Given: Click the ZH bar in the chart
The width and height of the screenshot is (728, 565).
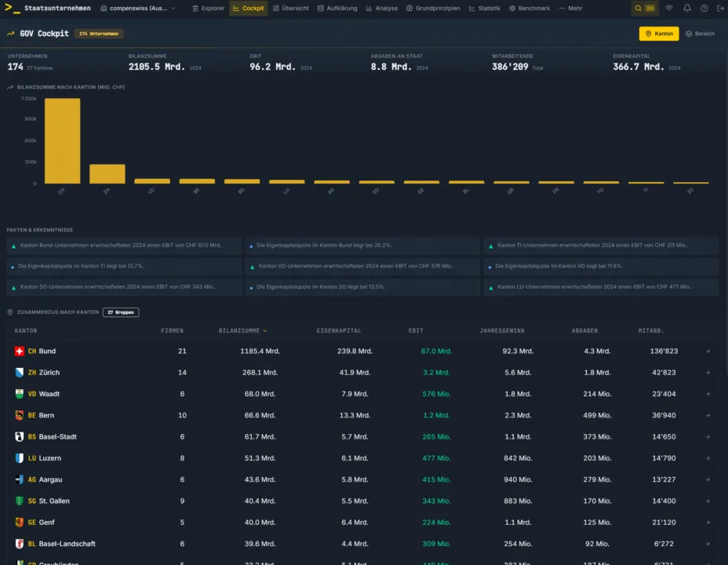Looking at the screenshot, I should coord(107,173).
